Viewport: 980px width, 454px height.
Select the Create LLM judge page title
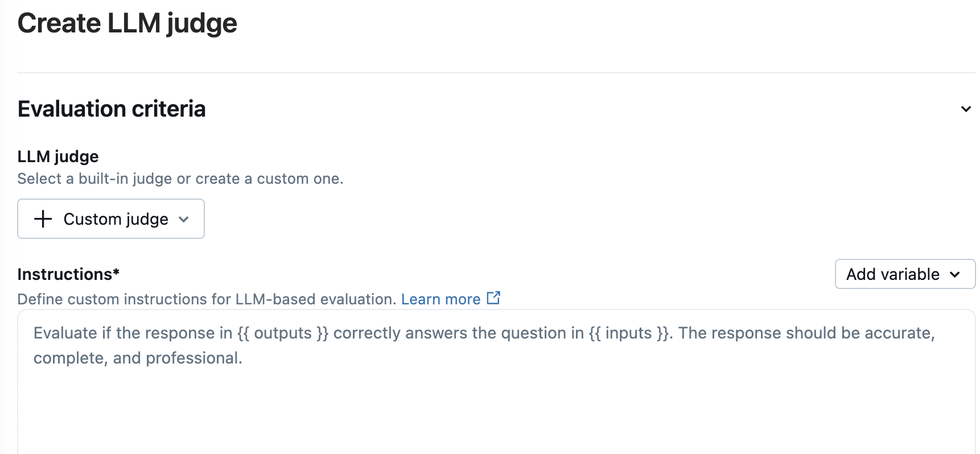coord(127,23)
